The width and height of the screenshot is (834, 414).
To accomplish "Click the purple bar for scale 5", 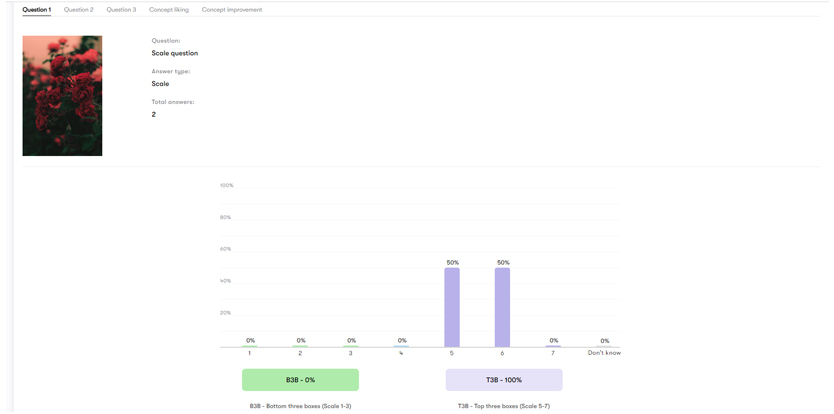I will pyautogui.click(x=452, y=307).
